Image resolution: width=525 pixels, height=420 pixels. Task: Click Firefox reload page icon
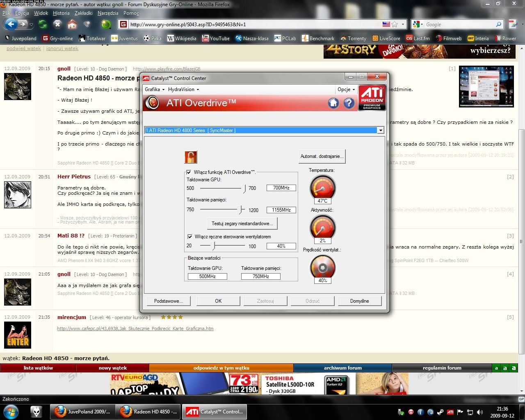coord(43,25)
